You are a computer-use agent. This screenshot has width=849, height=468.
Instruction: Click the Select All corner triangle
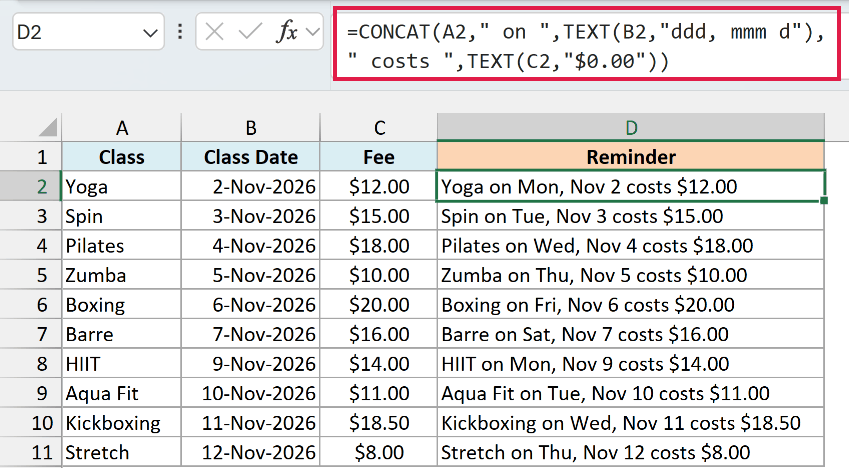pos(48,127)
